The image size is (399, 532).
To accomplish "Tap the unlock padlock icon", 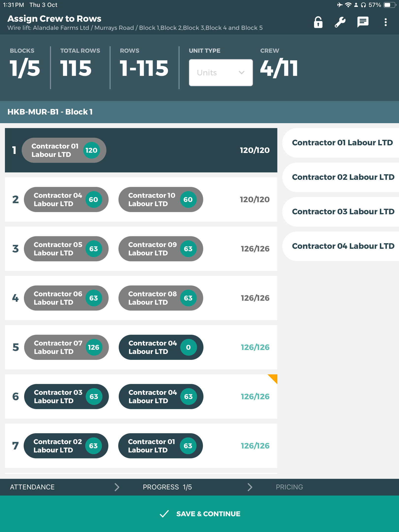I will (x=318, y=22).
